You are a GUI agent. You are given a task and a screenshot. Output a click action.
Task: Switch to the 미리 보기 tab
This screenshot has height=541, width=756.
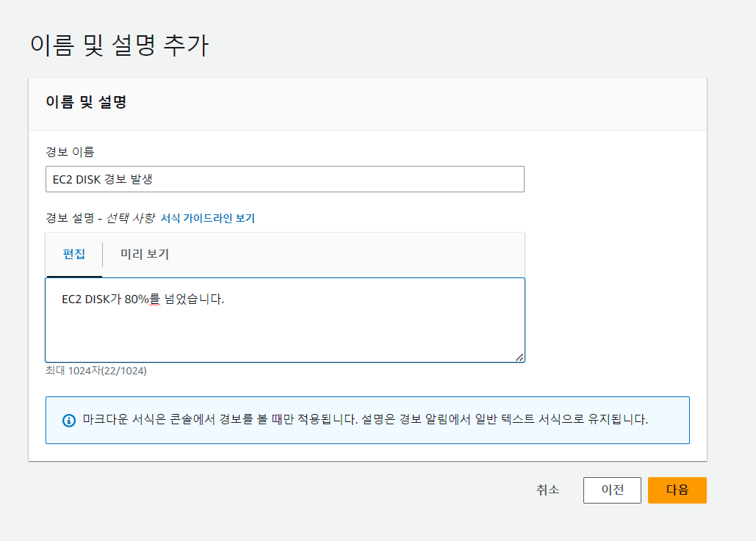tap(145, 254)
